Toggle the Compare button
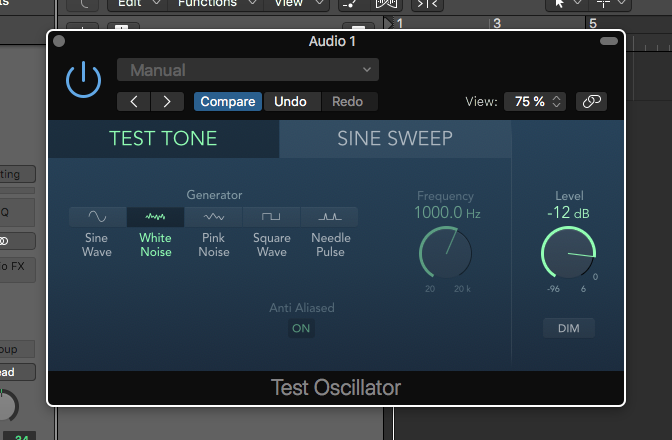Viewport: 672px width, 440px height. [228, 101]
